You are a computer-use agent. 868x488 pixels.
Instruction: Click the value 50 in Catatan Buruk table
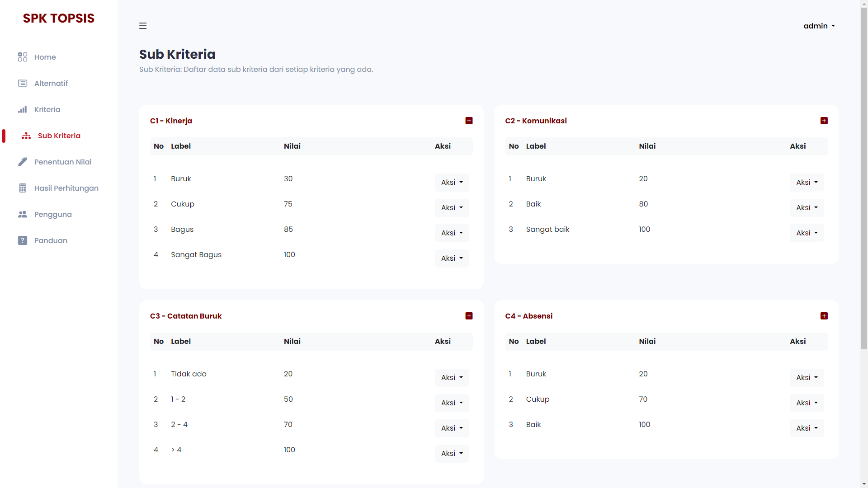click(288, 399)
